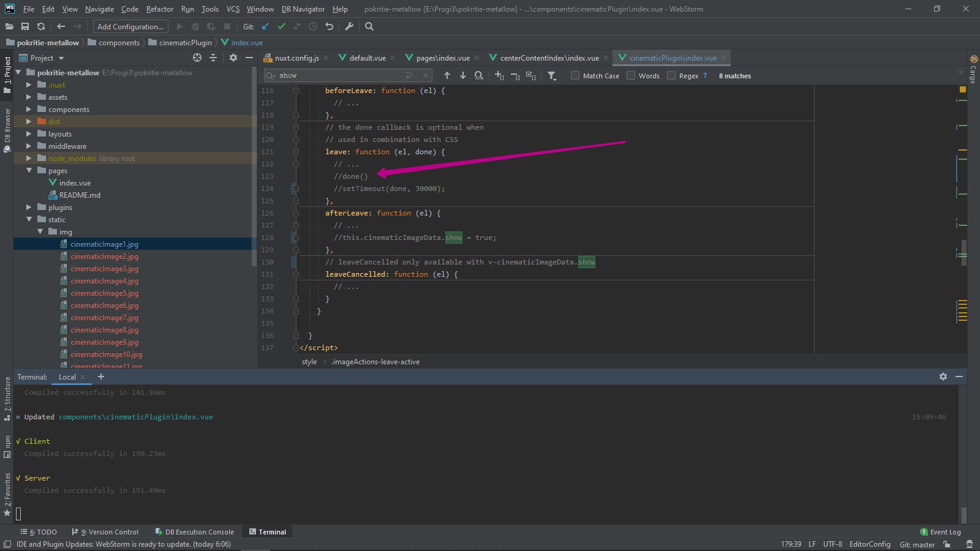Click the locate-in-project crosshair icon
This screenshot has width=980, height=551.
197,58
